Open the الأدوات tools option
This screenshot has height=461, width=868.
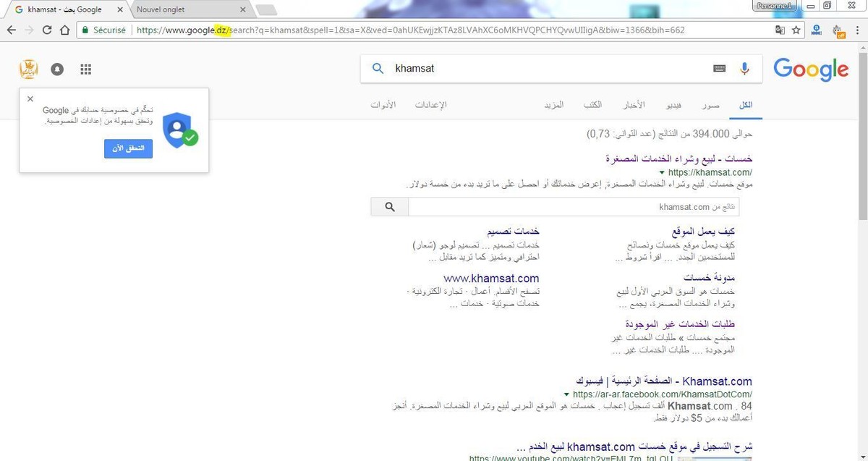click(383, 105)
